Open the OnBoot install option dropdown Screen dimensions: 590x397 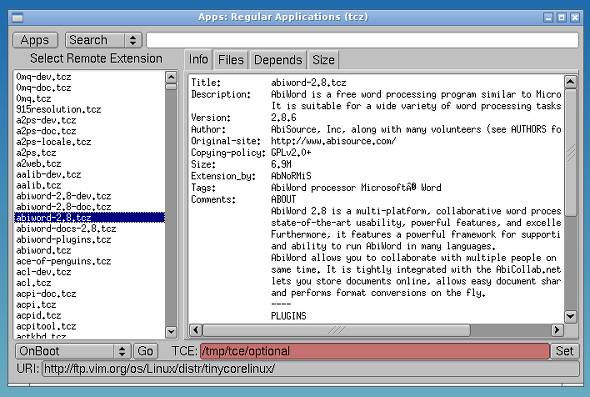coord(73,351)
